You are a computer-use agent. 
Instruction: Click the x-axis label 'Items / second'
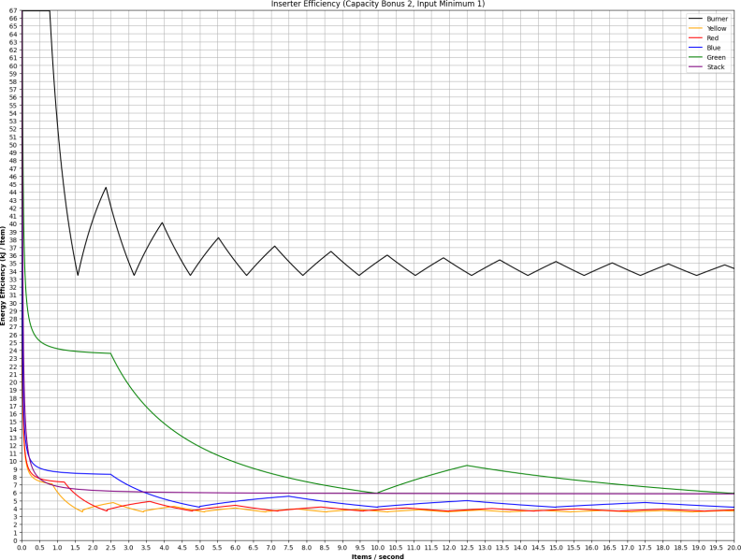click(x=378, y=556)
